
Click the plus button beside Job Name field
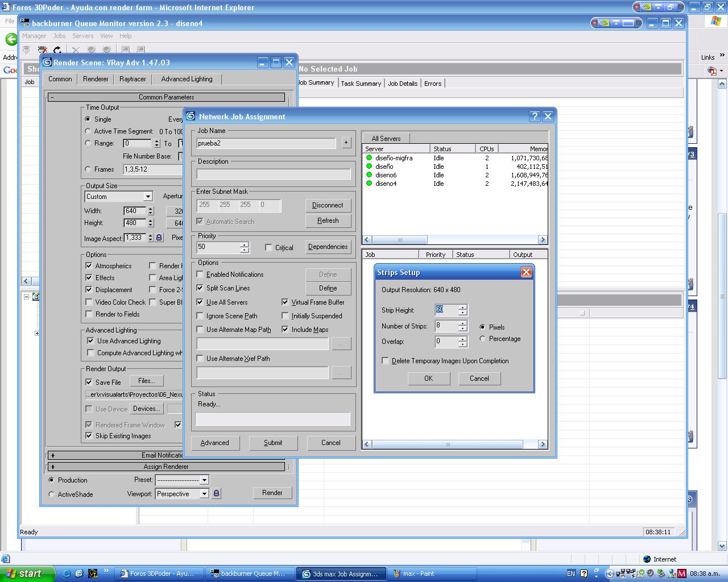point(346,143)
